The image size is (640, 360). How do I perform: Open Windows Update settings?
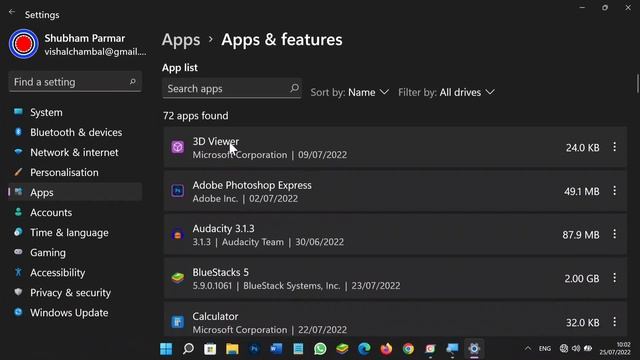(75, 312)
